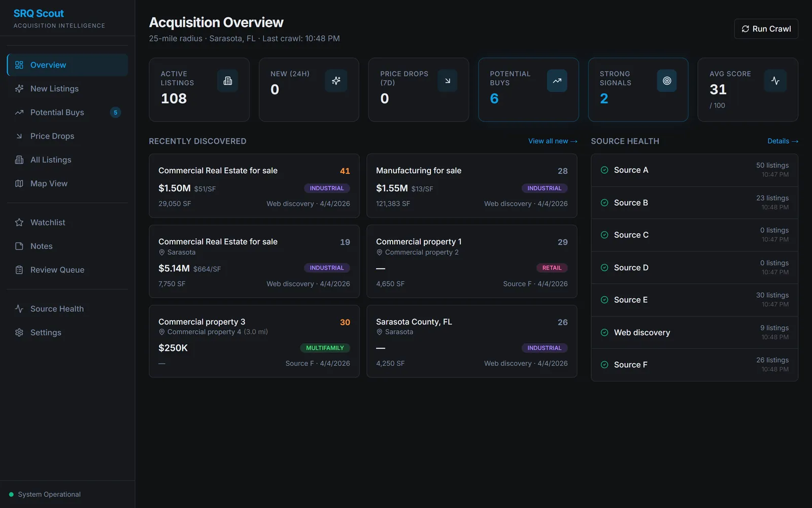
Task: Click the Price Drops arrow icon in the sidebar
Action: (x=19, y=136)
